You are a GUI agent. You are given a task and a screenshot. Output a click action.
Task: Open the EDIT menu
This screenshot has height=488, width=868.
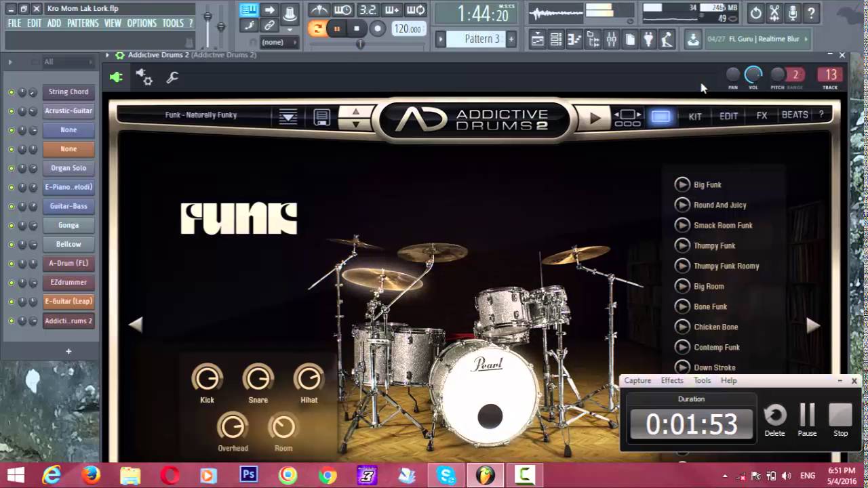click(35, 23)
